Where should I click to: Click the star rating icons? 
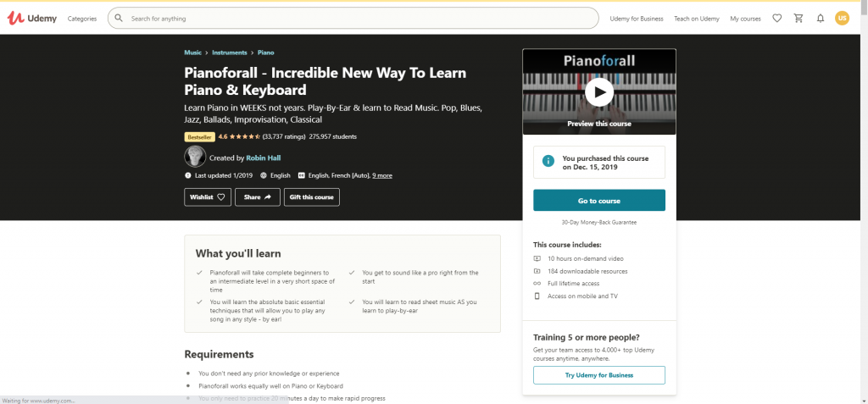tap(245, 136)
